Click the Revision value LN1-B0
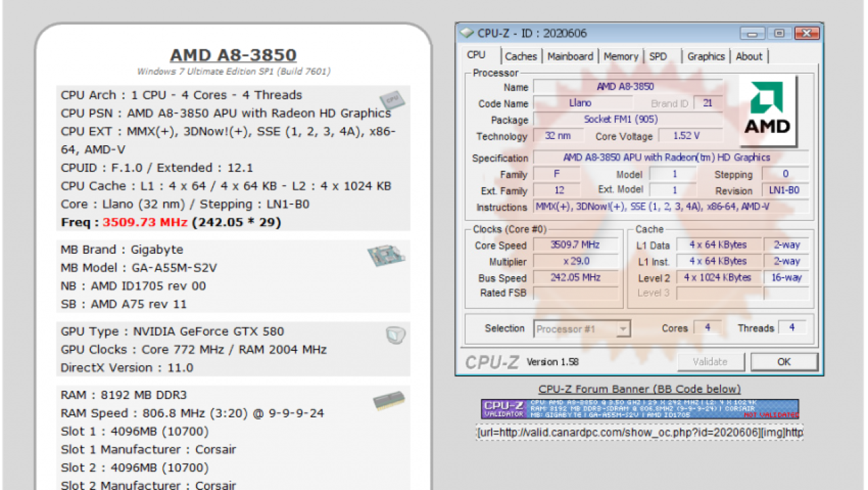The width and height of the screenshot is (868, 490). point(785,191)
